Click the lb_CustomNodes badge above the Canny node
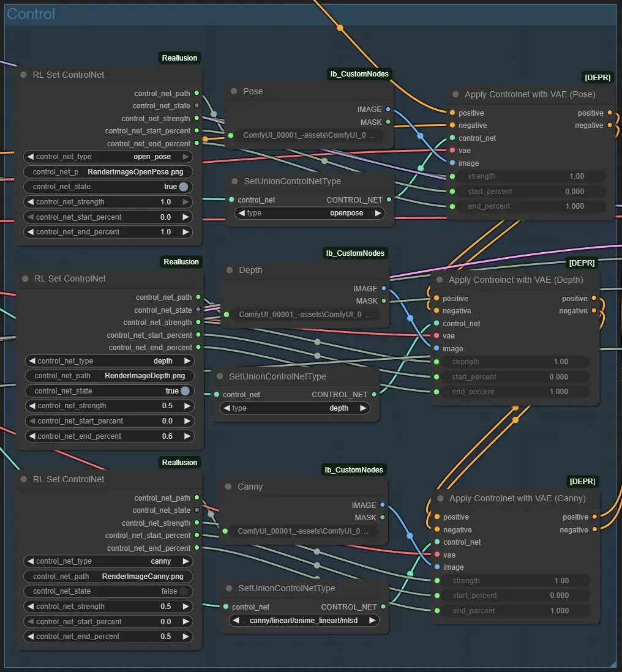Image resolution: width=622 pixels, height=672 pixels. pos(354,469)
